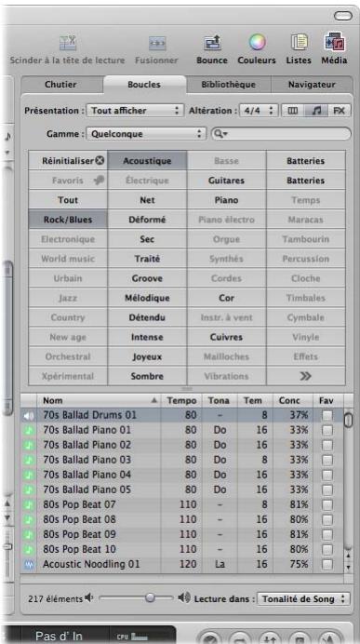Viewport: 360px width, 644px height.
Task: Switch to FX view button
Action: (339, 111)
